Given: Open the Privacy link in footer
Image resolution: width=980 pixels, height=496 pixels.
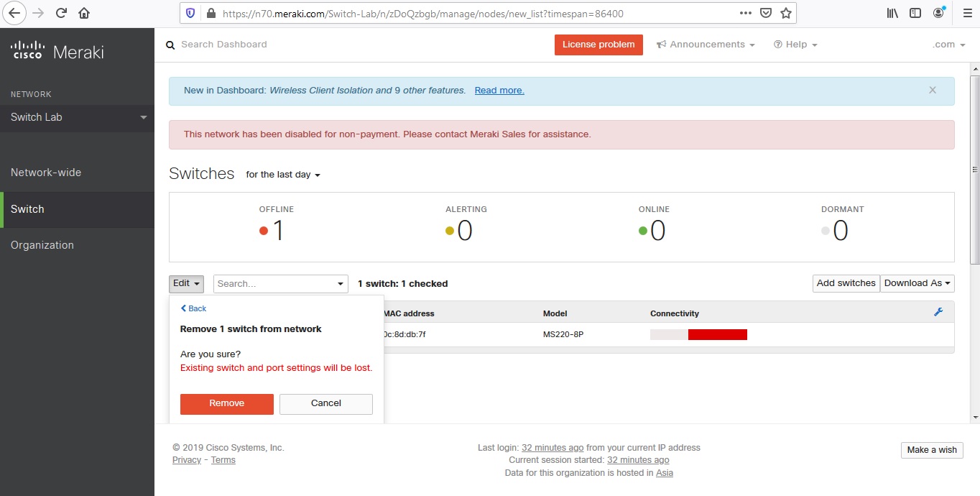Looking at the screenshot, I should (x=187, y=460).
